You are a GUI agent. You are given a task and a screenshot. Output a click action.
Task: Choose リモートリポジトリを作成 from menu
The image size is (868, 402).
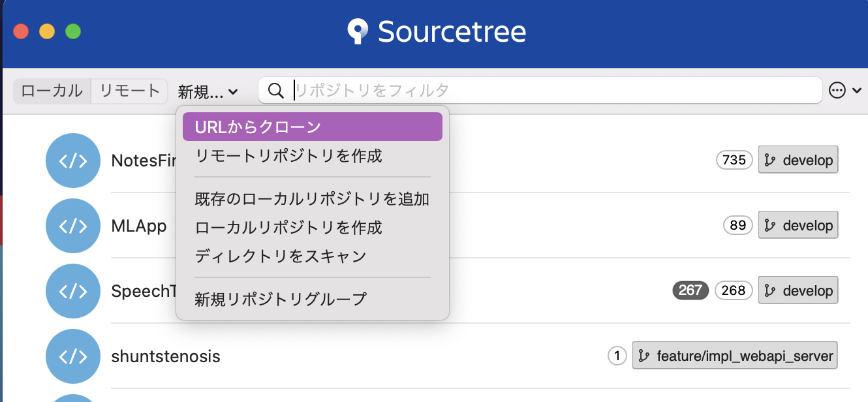coord(288,156)
